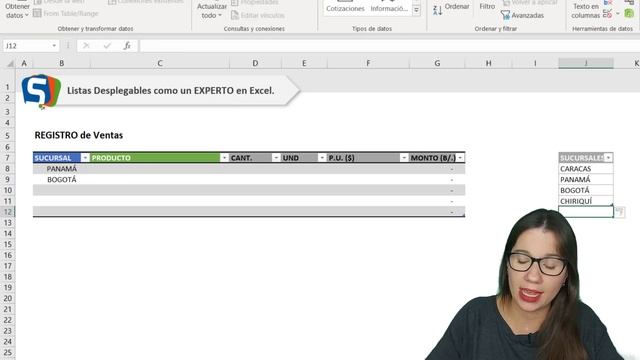Image resolution: width=640 pixels, height=360 pixels.
Task: Open the P.U. ($) filter dropdown
Action: click(x=404, y=158)
